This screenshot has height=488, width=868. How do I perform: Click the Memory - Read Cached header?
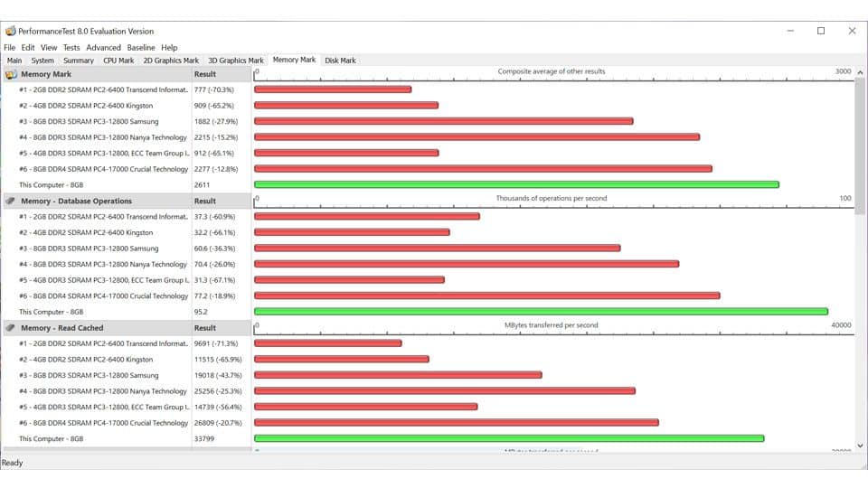pyautogui.click(x=62, y=327)
